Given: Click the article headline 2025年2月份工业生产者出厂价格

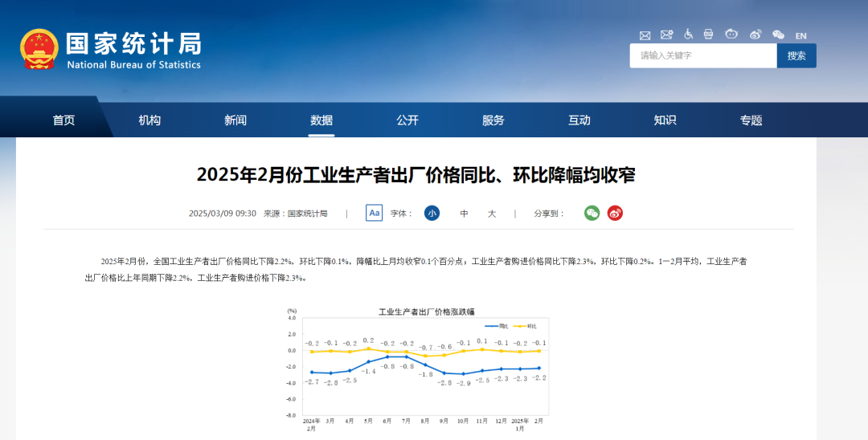Looking at the screenshot, I should point(416,175).
